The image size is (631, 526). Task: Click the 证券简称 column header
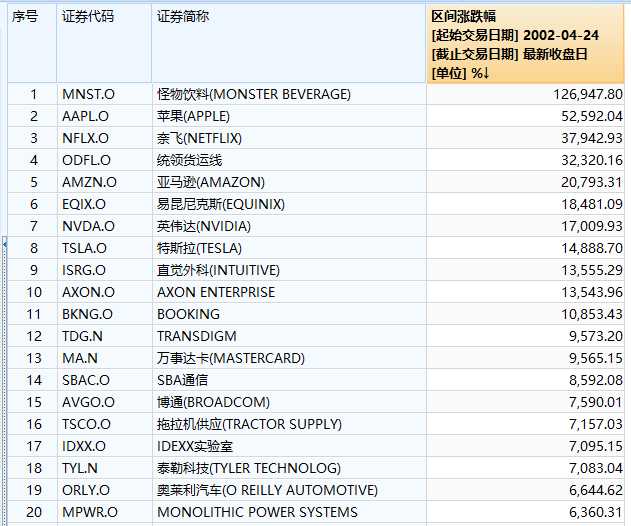coord(289,43)
